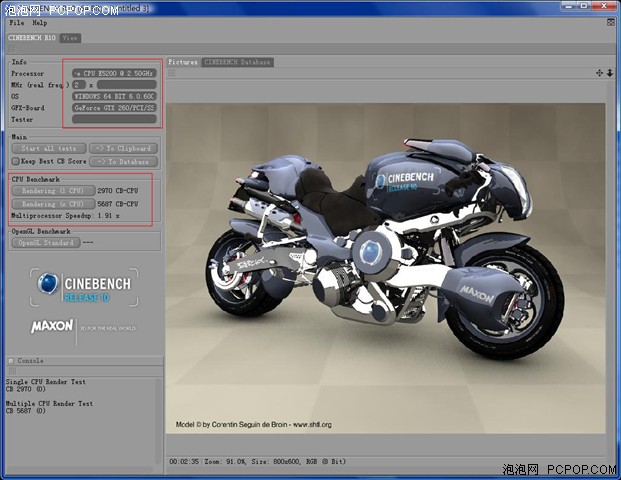Image resolution: width=621 pixels, height=480 pixels.
Task: Close the CINEBENCH window
Action: click(605, 6)
